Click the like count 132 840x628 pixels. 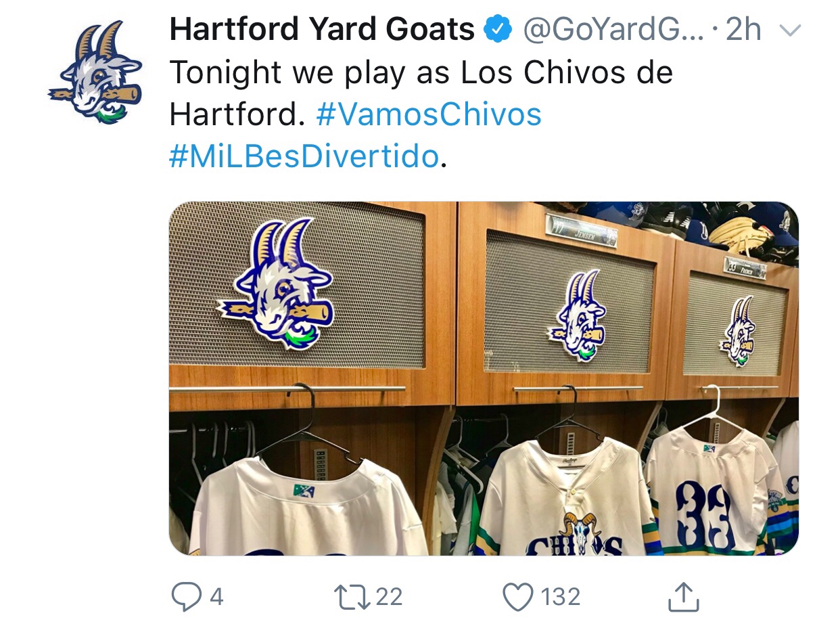coord(560,596)
